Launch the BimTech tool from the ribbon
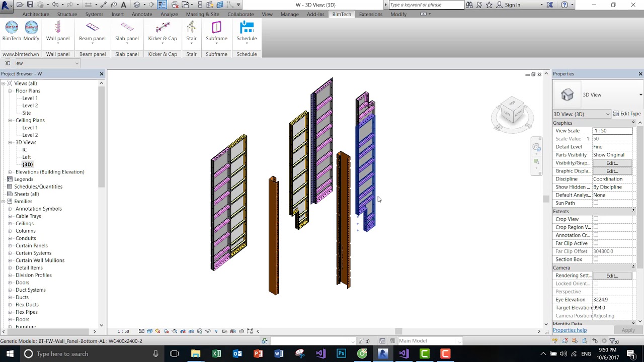Viewport: 644px width, 362px height. (11, 32)
